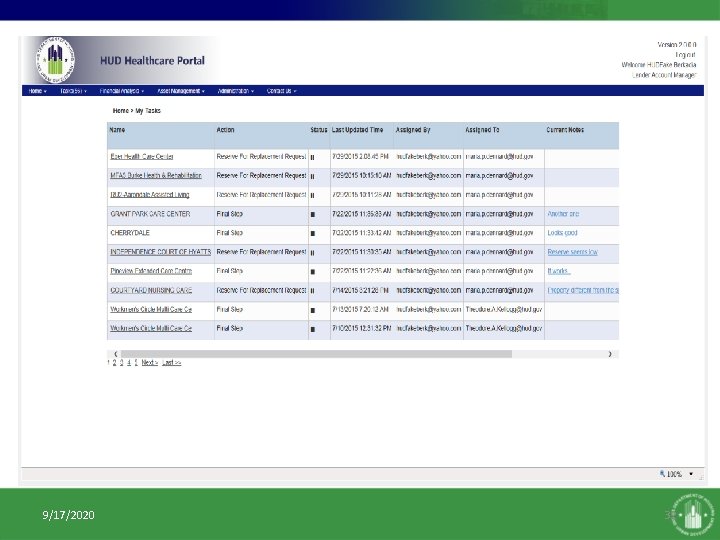Click the Home breadcrumb

point(121,111)
